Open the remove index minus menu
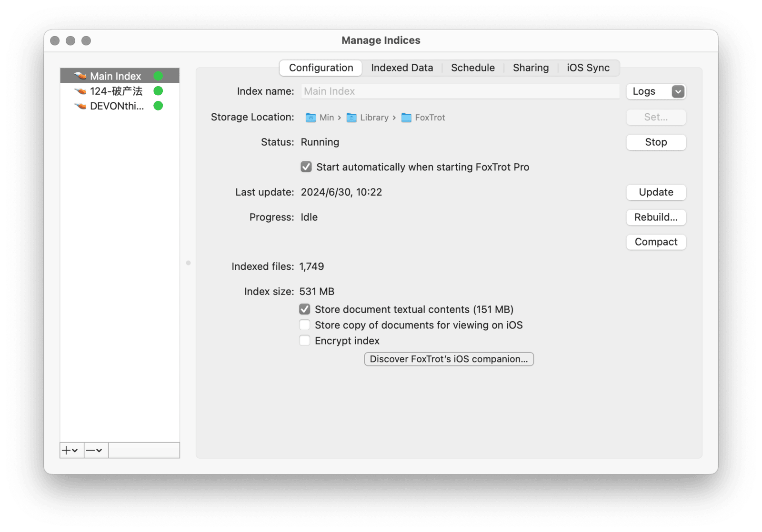Image resolution: width=762 pixels, height=532 pixels. (x=96, y=450)
